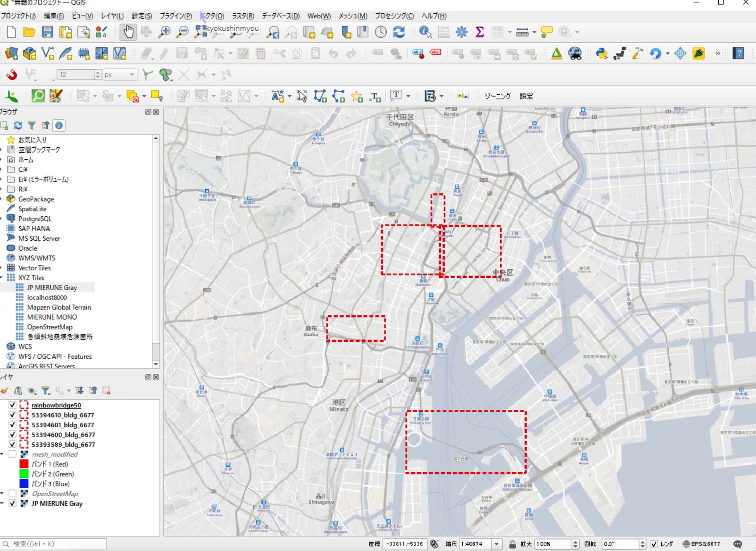This screenshot has width=756, height=551.
Task: Hide the 53394600_bldg_6677 layer
Action: coord(12,434)
